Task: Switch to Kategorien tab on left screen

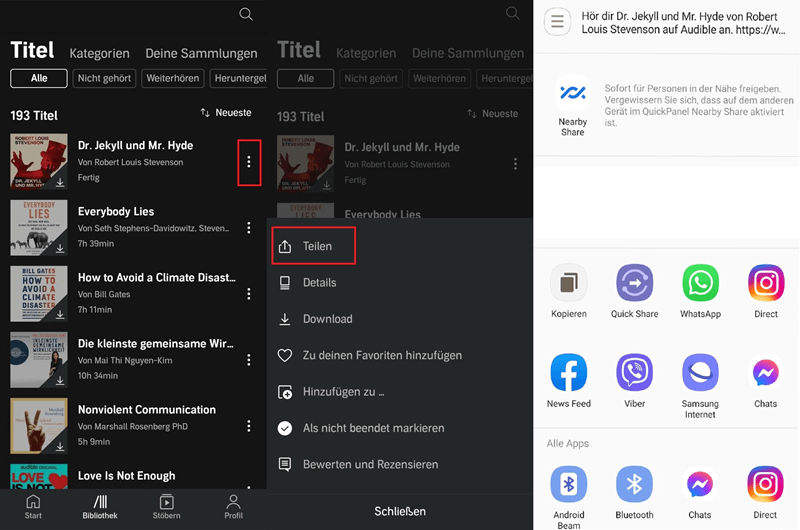Action: 99,53
